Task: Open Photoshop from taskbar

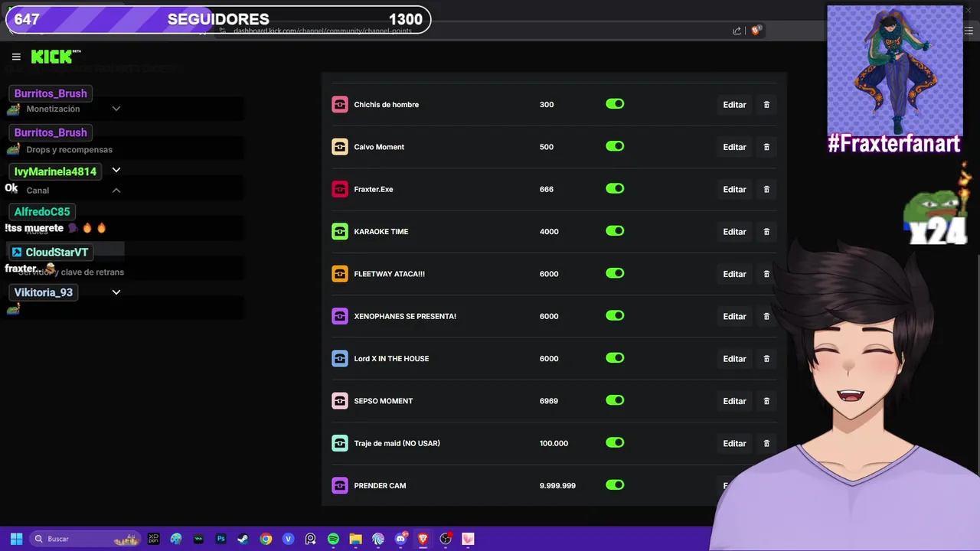Action: click(220, 539)
